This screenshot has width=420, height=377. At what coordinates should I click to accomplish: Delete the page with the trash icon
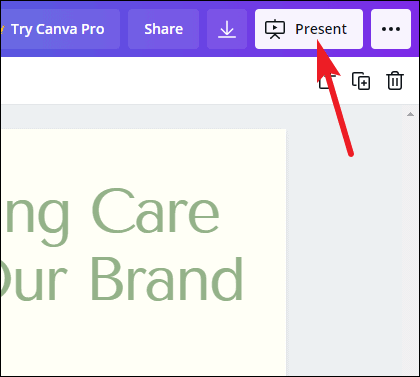(395, 81)
